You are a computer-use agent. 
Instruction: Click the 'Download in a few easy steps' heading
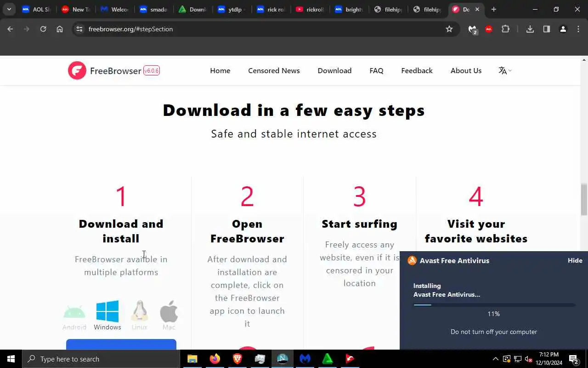[x=294, y=110]
